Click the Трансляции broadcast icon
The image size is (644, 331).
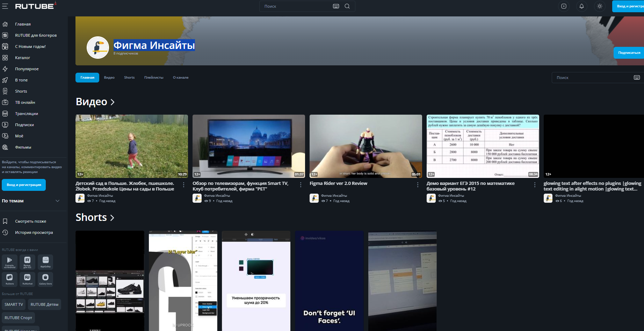5,114
